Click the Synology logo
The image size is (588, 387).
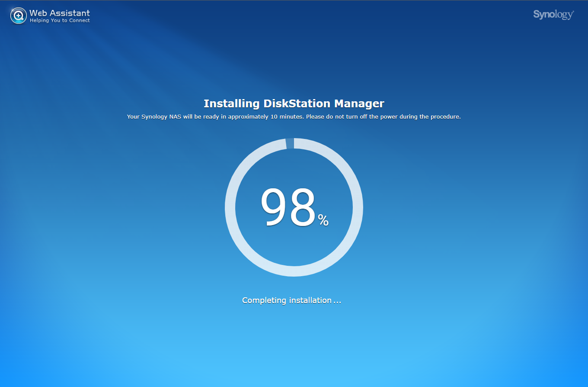[553, 15]
